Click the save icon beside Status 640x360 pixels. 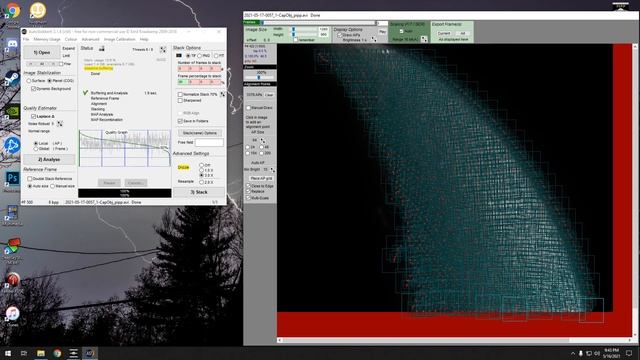click(x=102, y=49)
